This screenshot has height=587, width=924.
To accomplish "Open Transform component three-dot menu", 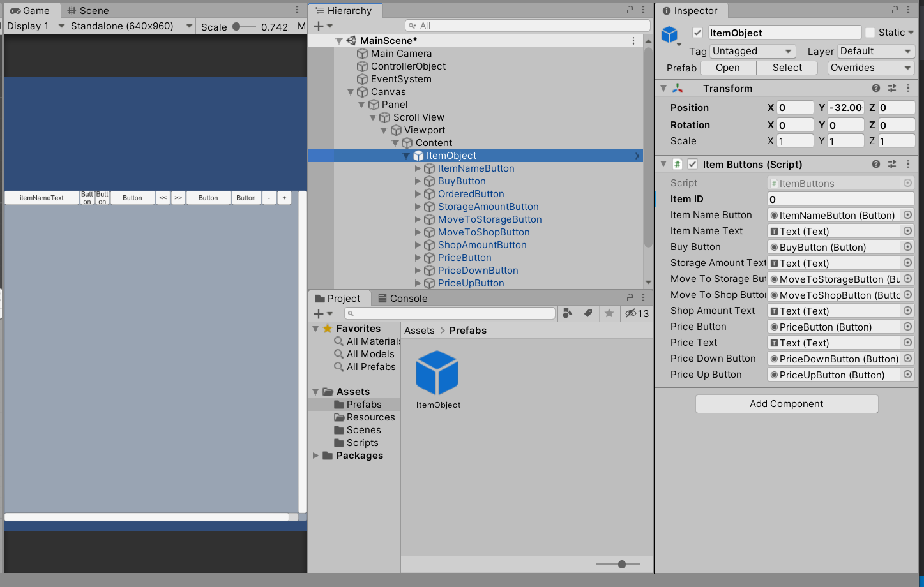I will pyautogui.click(x=908, y=88).
